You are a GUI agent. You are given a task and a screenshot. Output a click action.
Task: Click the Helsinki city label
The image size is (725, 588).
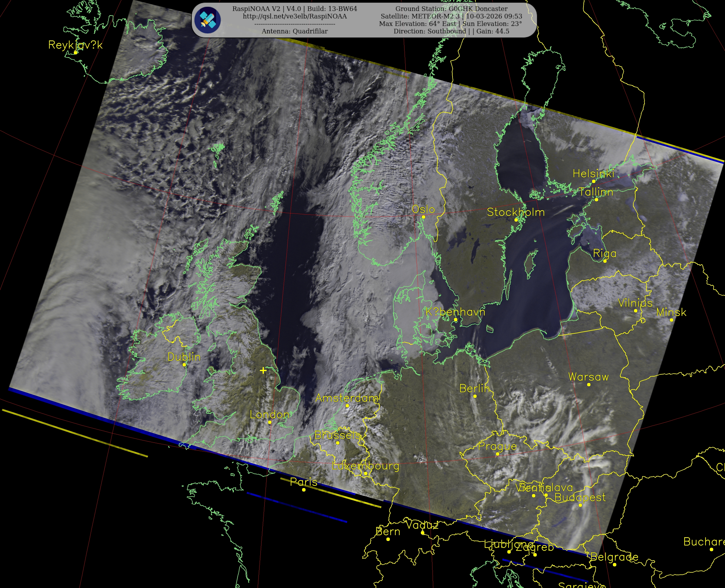click(x=593, y=174)
